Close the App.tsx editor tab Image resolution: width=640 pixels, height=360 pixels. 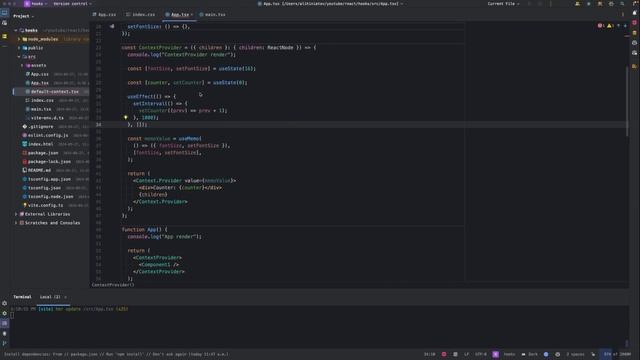tap(192, 14)
